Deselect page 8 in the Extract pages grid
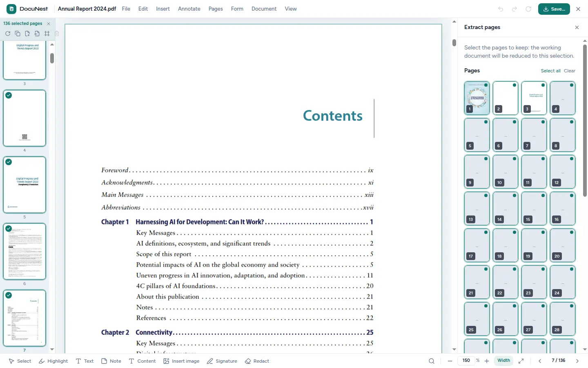 pos(563,135)
